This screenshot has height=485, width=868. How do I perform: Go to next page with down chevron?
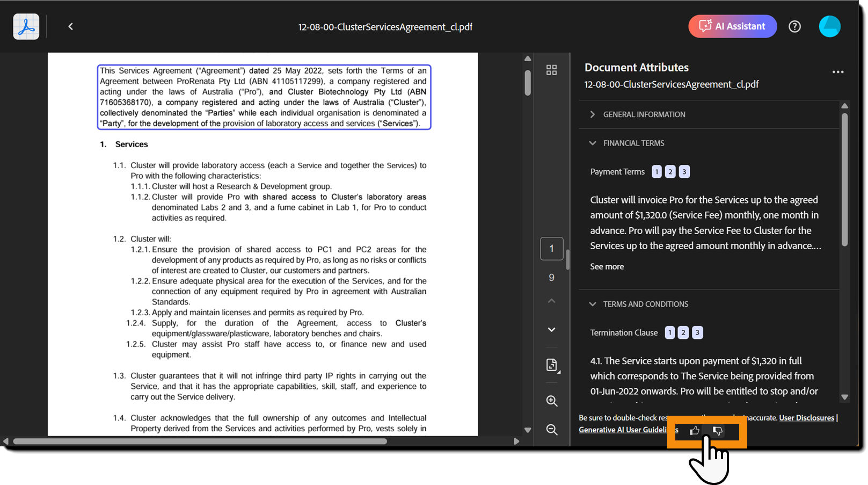click(551, 329)
